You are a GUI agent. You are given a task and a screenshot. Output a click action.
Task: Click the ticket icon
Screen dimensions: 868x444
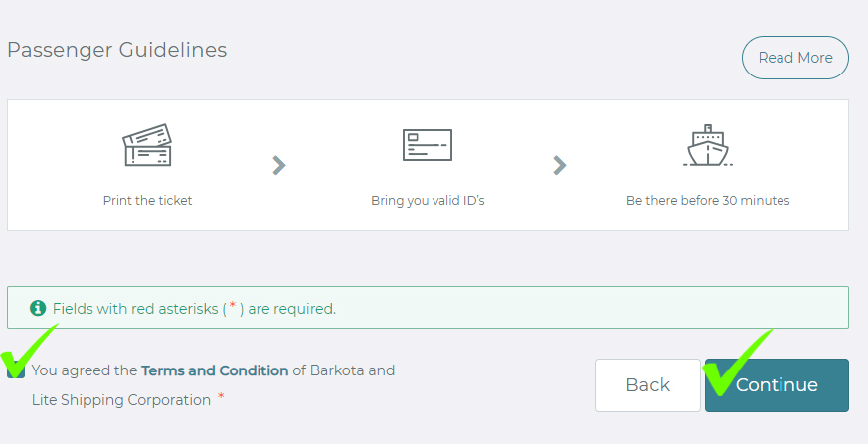[147, 145]
